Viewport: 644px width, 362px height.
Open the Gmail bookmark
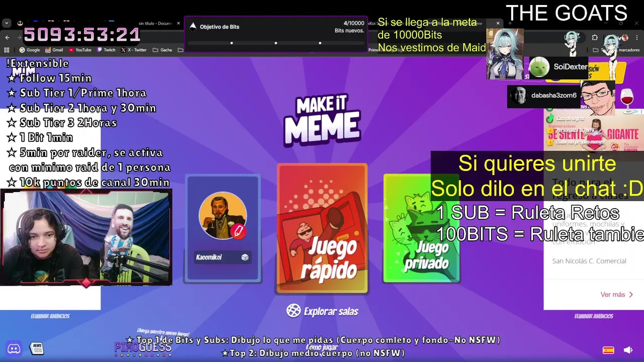(54, 50)
